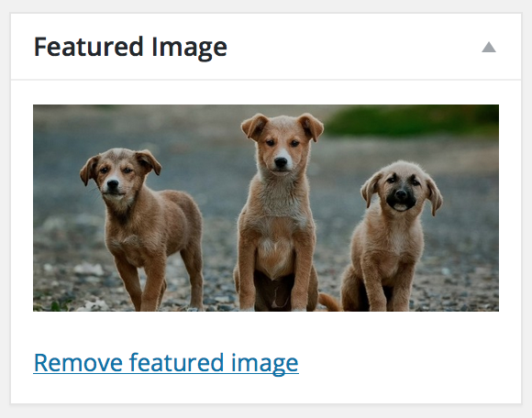532x418 pixels.
Task: Click the Featured Image panel title
Action: click(130, 47)
